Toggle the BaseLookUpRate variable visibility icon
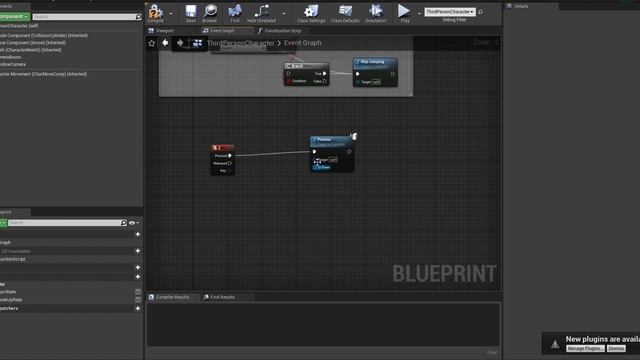The image size is (640, 360). point(138,299)
